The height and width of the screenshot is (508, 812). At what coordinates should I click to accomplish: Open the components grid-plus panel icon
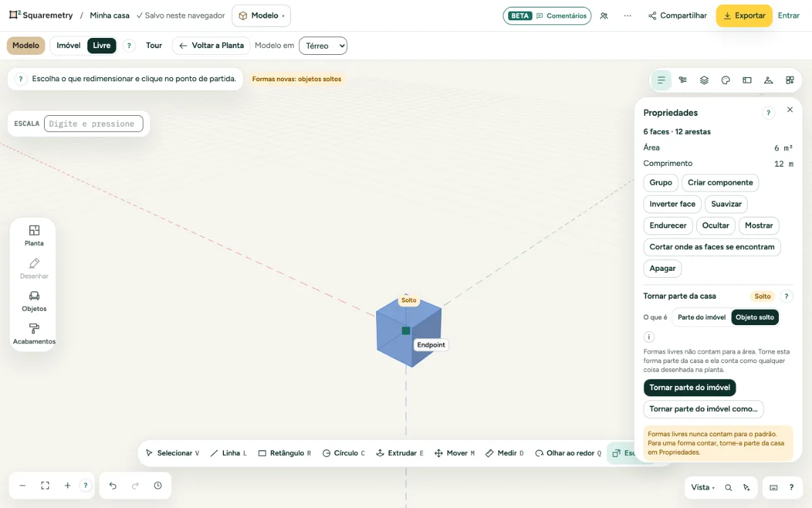click(x=790, y=80)
